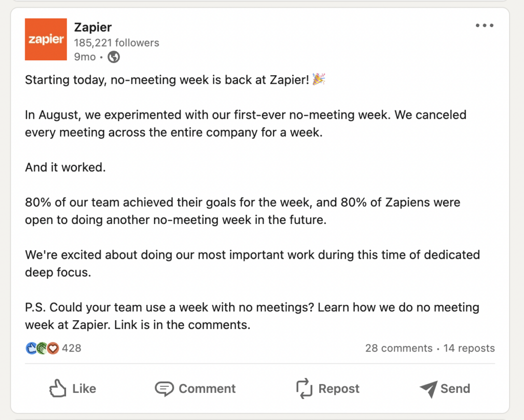
Task: Click the thumbs-up Like icon
Action: click(x=58, y=389)
